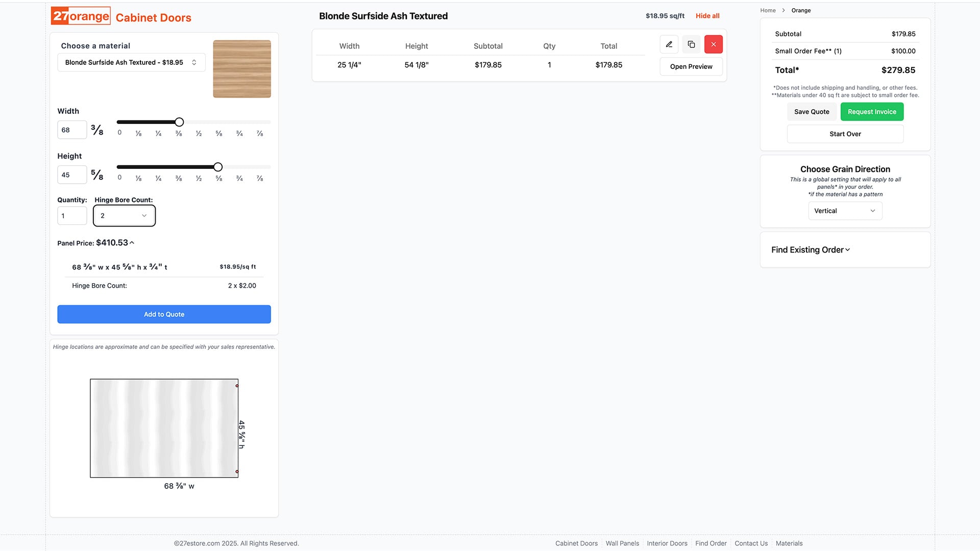
Task: Click the Width whole-inches input field
Action: [72, 130]
